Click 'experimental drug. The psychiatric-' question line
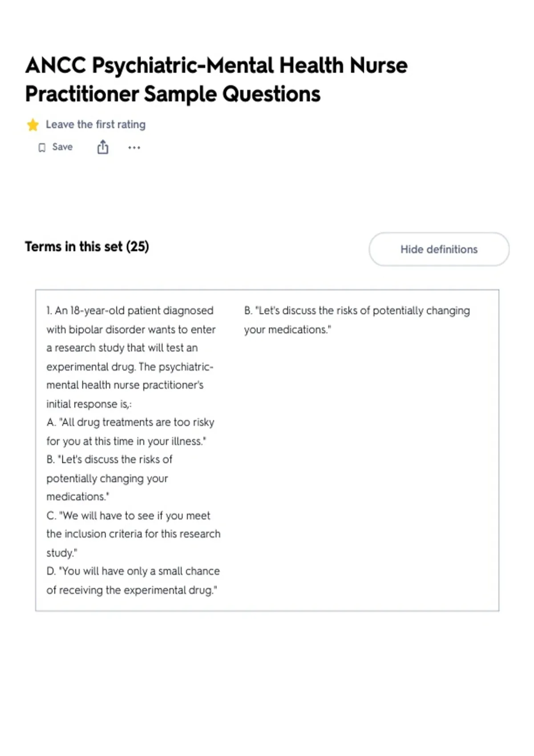Viewport: 534px width, 756px height. pyautogui.click(x=130, y=367)
